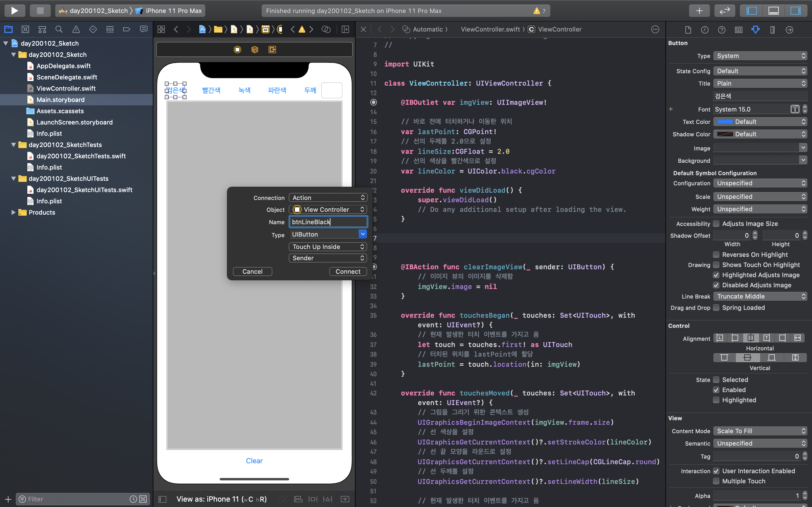Click the Stop button in toolbar
The width and height of the screenshot is (812, 507).
coord(40,11)
